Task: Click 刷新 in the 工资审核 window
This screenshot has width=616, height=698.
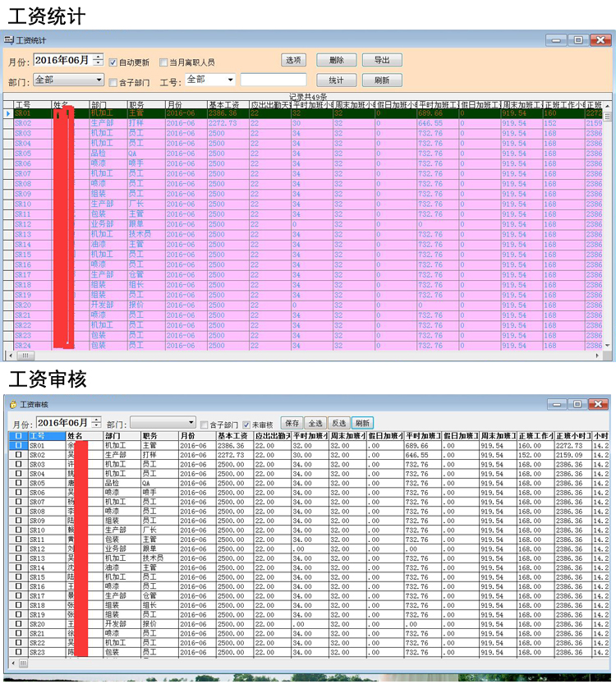Action: click(363, 423)
